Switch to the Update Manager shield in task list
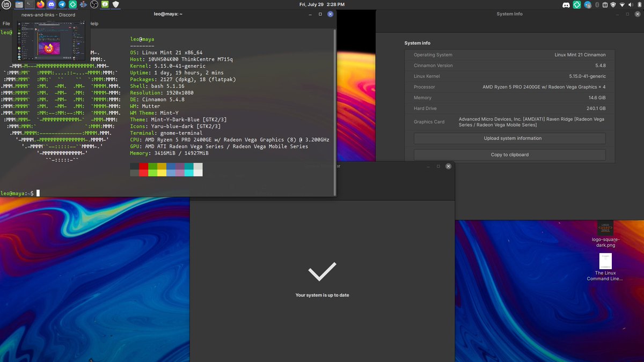644x362 pixels. tap(115, 4)
